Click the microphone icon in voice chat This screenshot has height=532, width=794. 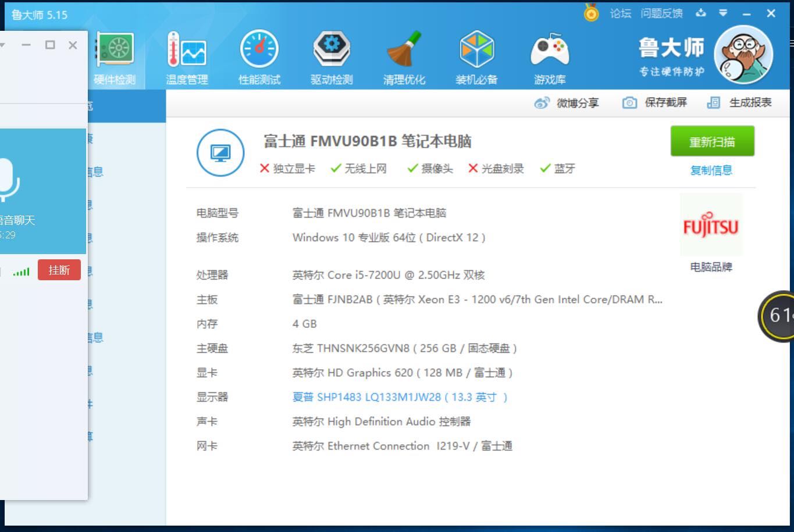8,179
